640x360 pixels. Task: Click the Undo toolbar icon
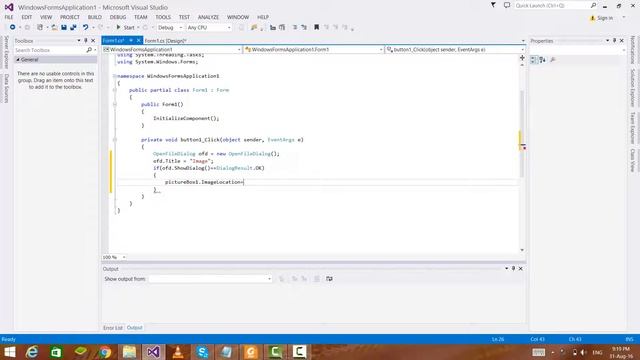pyautogui.click(x=85, y=27)
